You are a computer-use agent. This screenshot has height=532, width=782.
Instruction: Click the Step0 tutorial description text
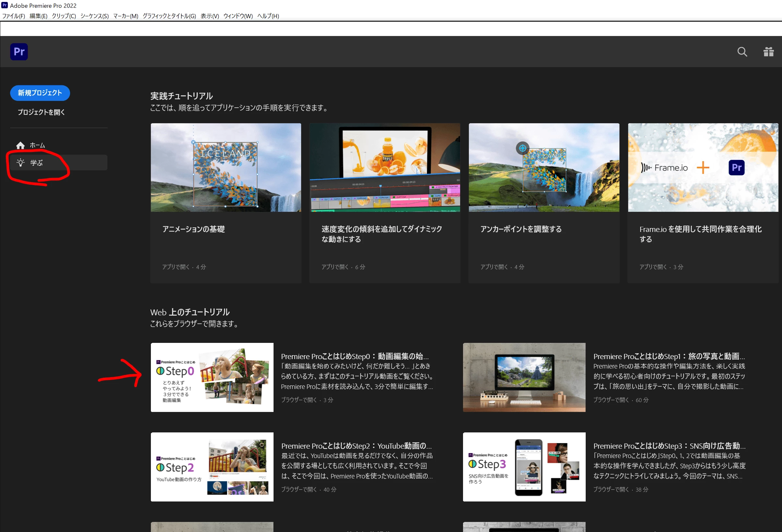tap(357, 376)
